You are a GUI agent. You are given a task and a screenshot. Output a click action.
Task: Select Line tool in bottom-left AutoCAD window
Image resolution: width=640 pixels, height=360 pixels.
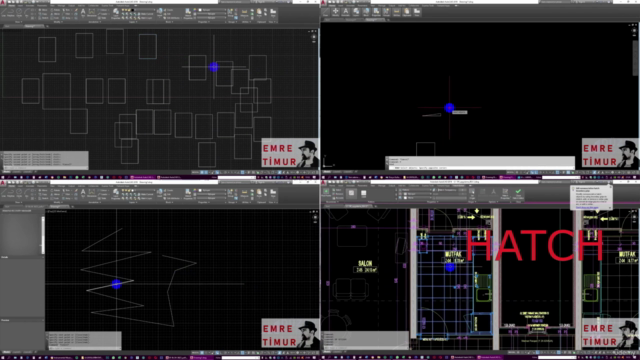click(4, 192)
